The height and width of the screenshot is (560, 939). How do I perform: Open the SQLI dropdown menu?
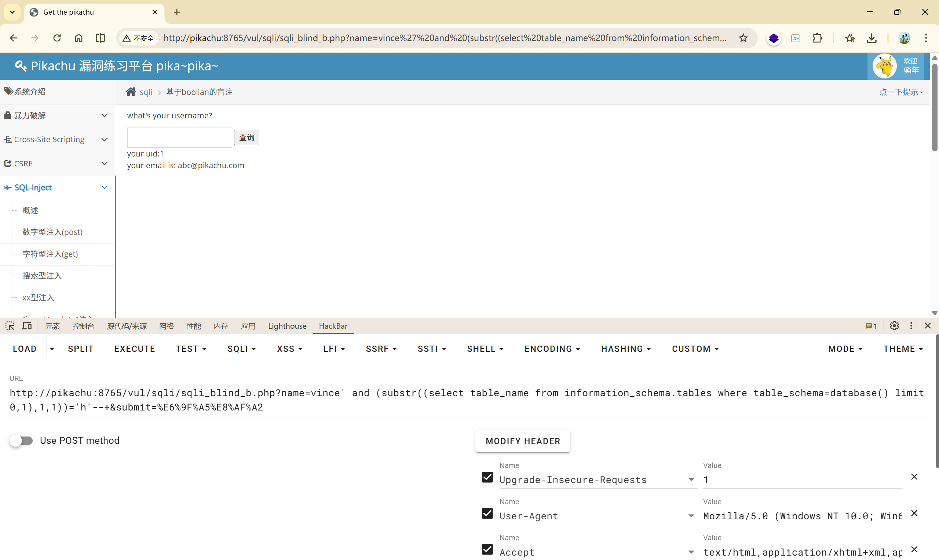point(241,349)
